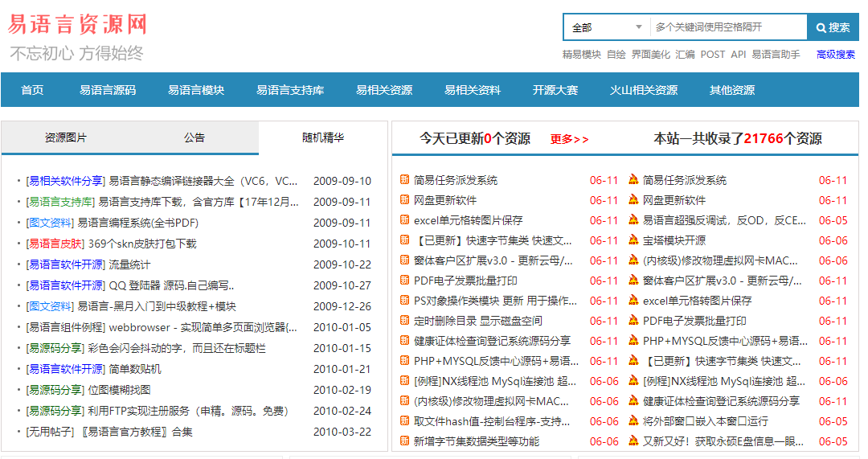
Task: Click hot icon beside 易语言超强反调试
Action: (634, 219)
